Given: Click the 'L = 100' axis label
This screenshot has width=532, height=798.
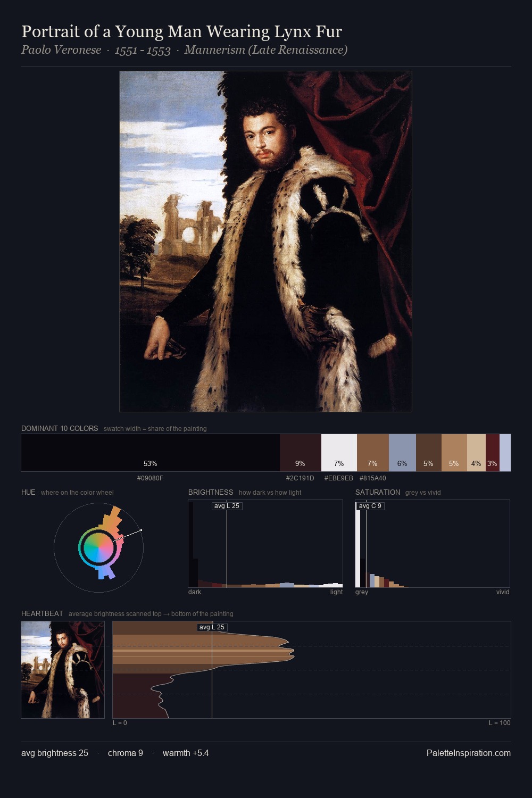Looking at the screenshot, I should [x=500, y=723].
